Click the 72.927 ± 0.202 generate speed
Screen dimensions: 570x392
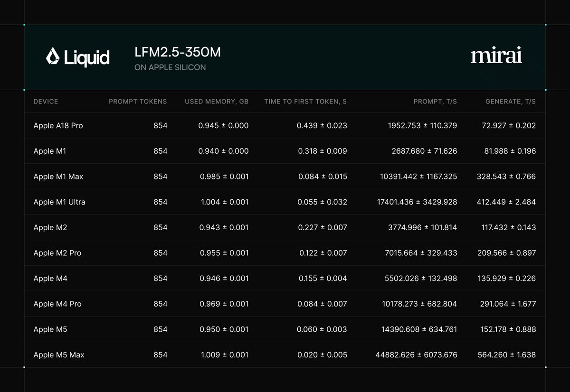click(x=509, y=126)
